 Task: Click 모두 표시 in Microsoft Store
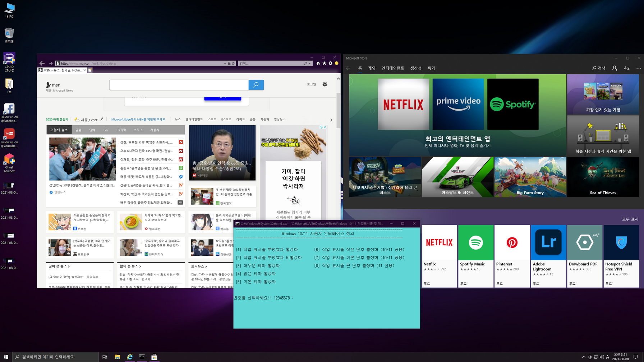click(630, 219)
